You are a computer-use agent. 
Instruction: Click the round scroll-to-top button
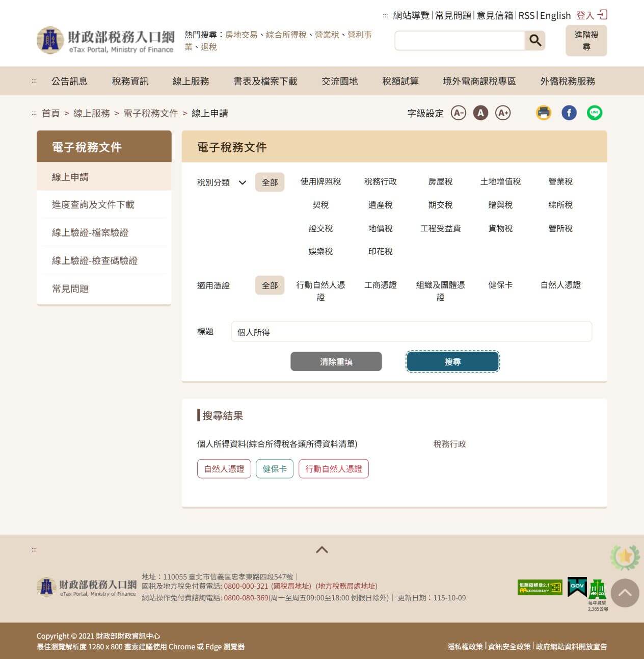click(x=625, y=593)
